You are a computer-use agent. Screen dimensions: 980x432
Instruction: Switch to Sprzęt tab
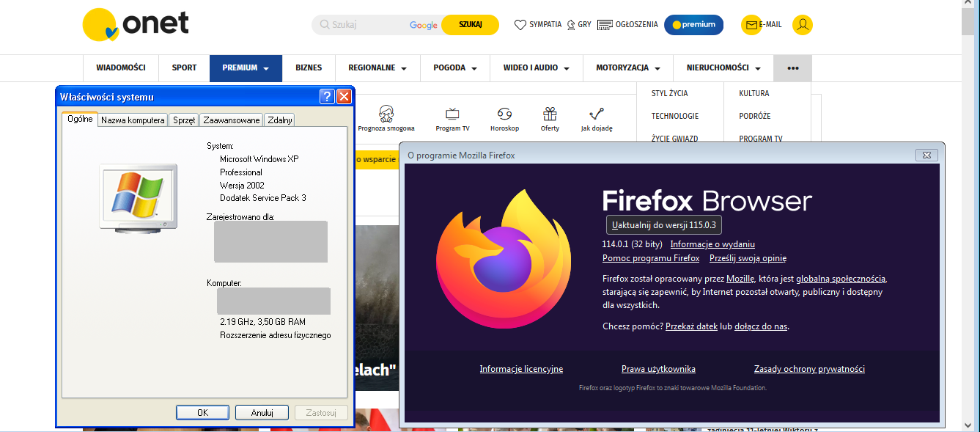[184, 120]
